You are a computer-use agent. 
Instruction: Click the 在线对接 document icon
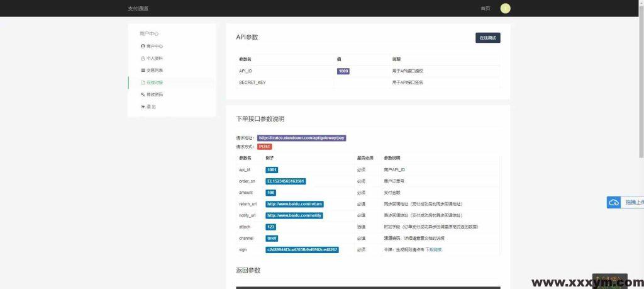coord(143,82)
